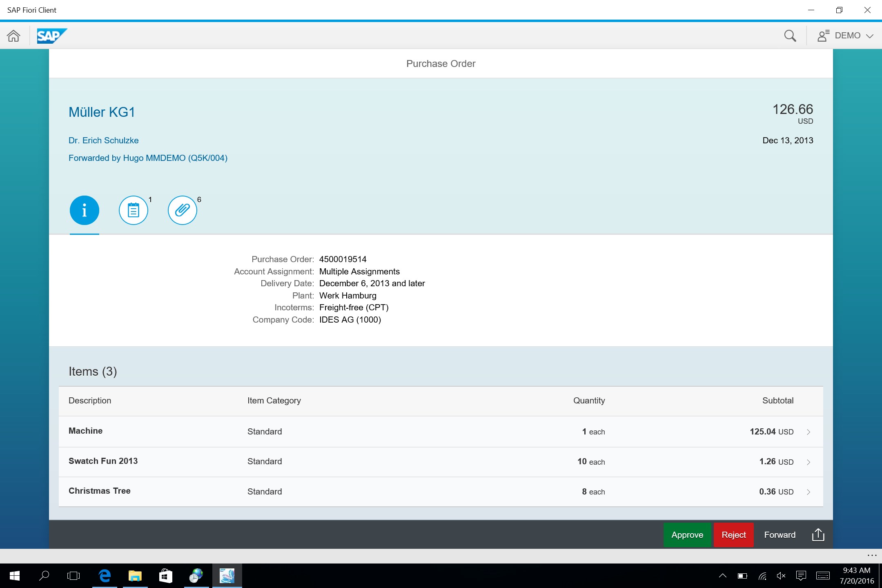The image size is (882, 588).
Task: Expand Swatch Fun 2013 item chevron
Action: click(808, 462)
